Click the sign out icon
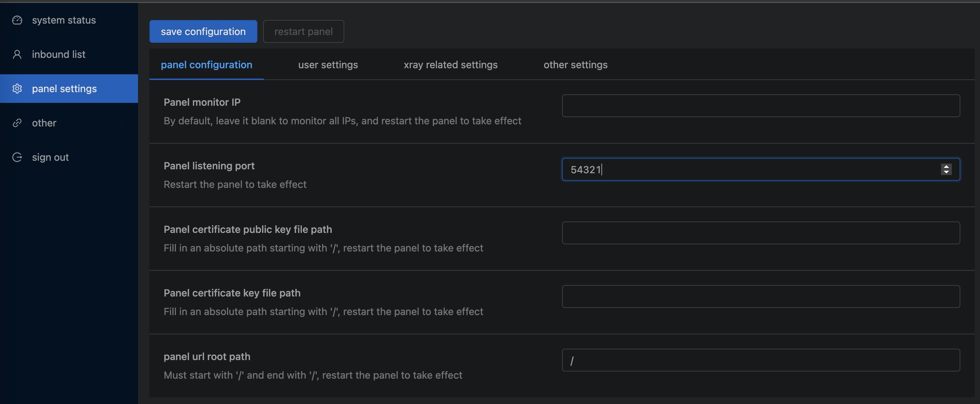 click(x=18, y=157)
